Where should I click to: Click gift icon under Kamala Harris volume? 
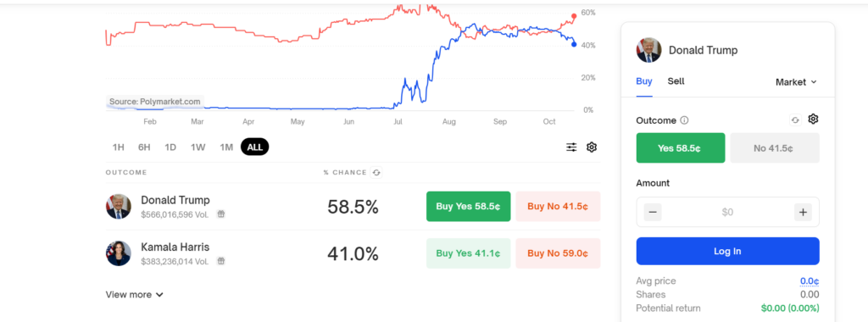point(221,261)
